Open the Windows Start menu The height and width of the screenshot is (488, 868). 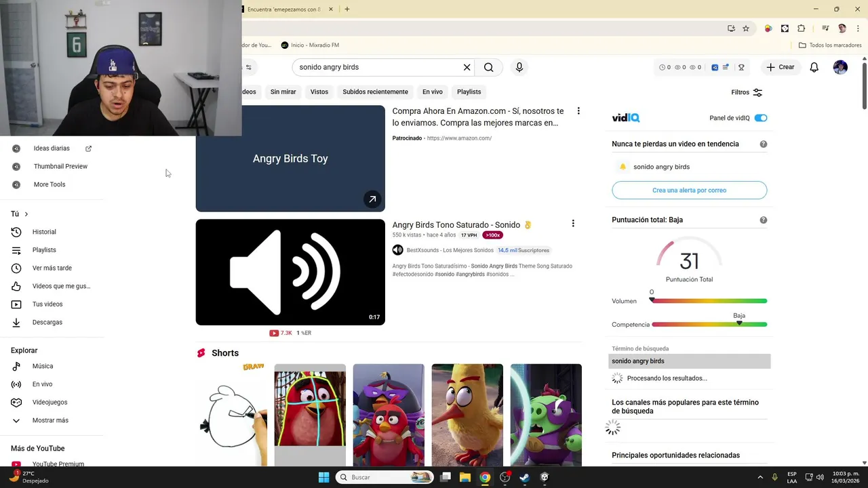point(323,477)
